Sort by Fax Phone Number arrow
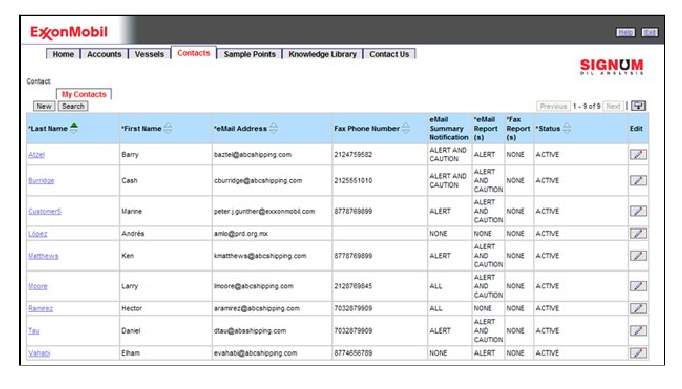682x389 pixels. pos(406,128)
